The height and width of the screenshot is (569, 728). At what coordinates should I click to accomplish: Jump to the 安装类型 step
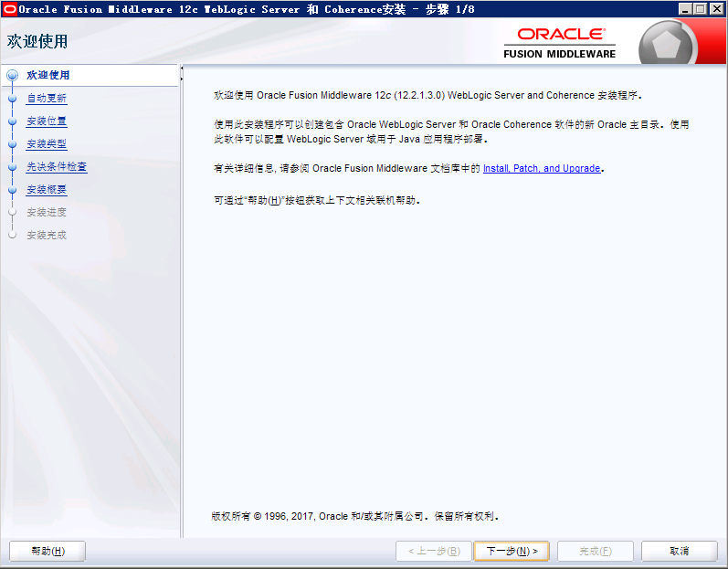pyautogui.click(x=47, y=144)
